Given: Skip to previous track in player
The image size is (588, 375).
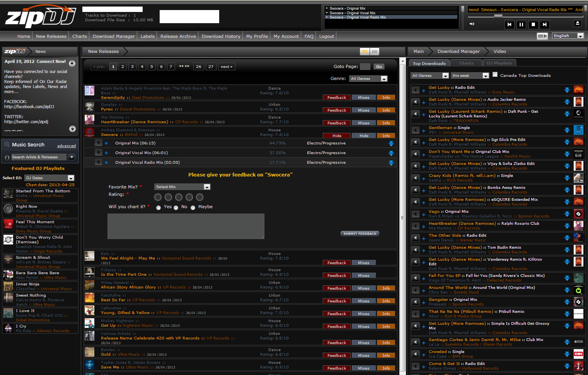Looking at the screenshot, I should [509, 24].
